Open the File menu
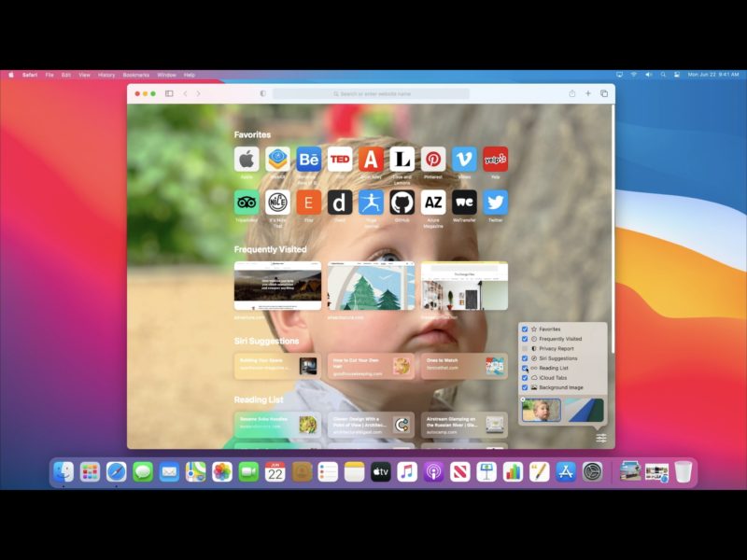Image resolution: width=747 pixels, height=560 pixels. [49, 75]
